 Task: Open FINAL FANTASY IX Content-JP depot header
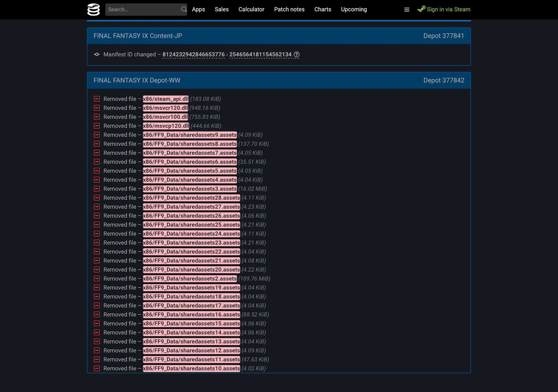tap(138, 36)
